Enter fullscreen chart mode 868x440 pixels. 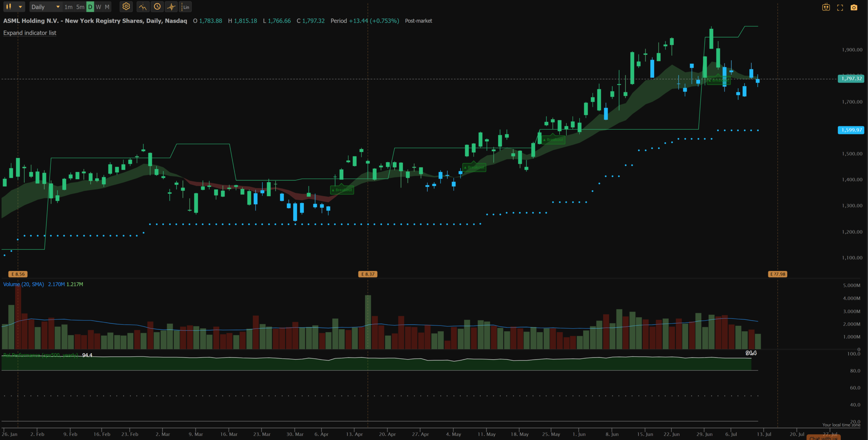tap(840, 7)
